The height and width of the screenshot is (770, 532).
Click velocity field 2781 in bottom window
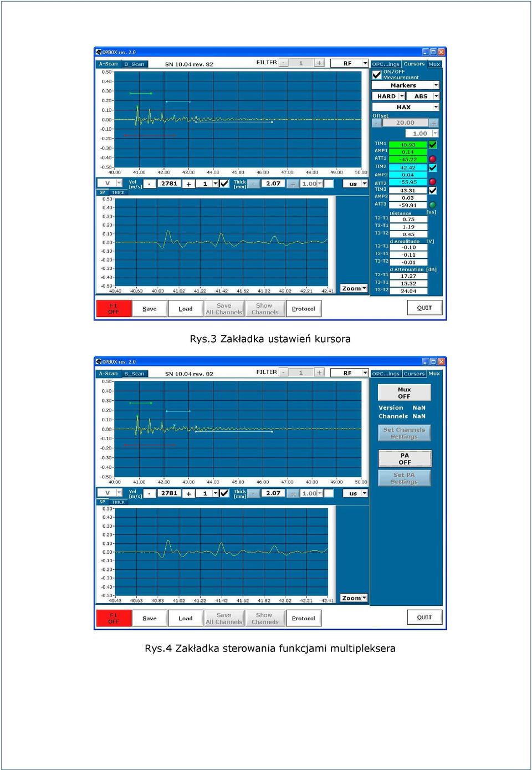169,493
